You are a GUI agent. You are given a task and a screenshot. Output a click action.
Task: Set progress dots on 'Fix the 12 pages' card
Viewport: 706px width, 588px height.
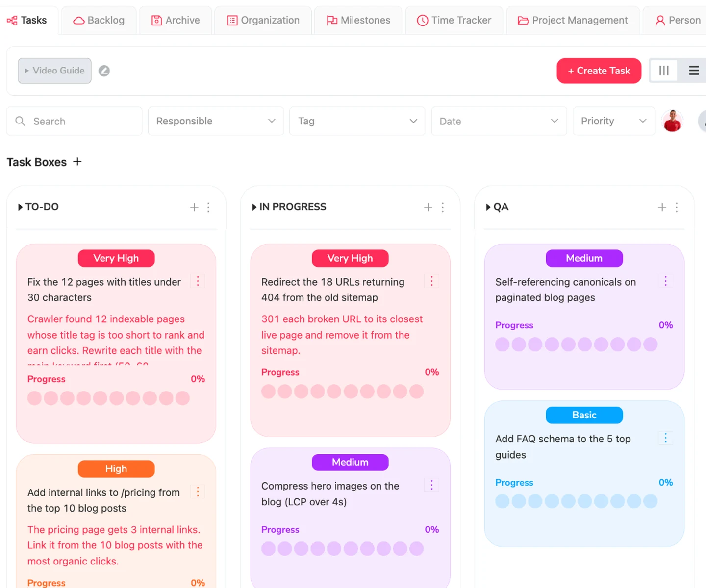coord(108,398)
